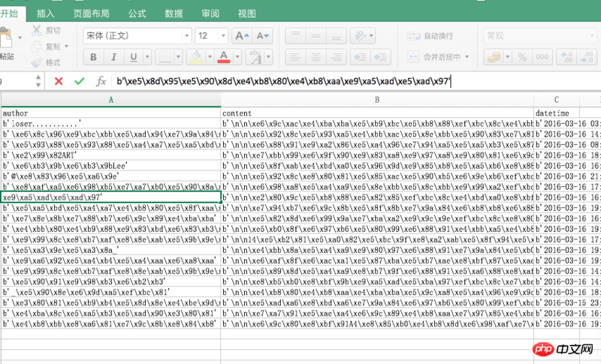Decrease font size with smaller A

(x=263, y=36)
